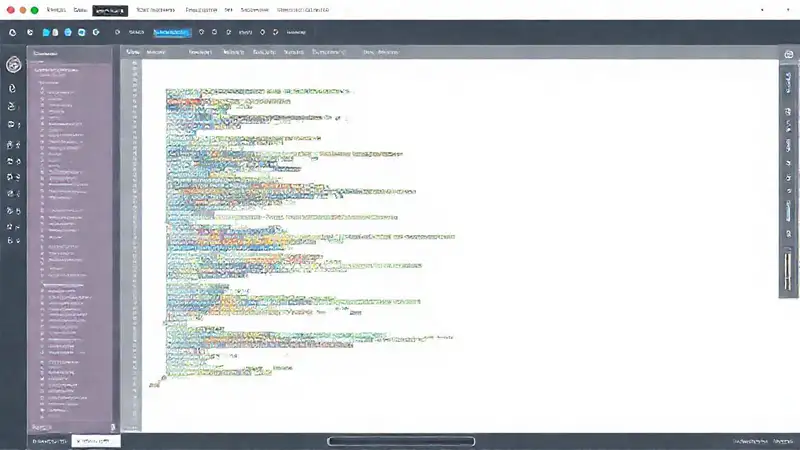The height and width of the screenshot is (450, 800).
Task: Click the first icon in the top toolbar
Action: pos(12,32)
